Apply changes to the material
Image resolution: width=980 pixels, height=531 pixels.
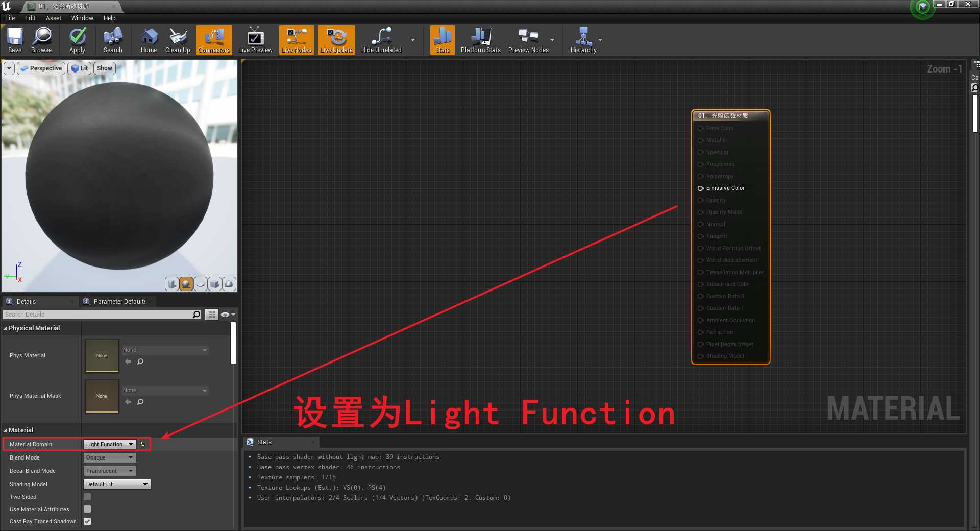77,40
